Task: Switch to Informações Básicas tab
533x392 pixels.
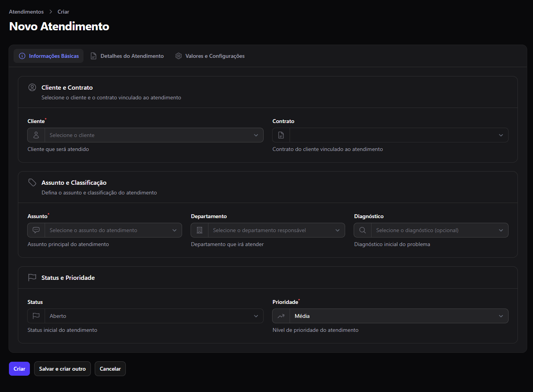Action: point(49,56)
